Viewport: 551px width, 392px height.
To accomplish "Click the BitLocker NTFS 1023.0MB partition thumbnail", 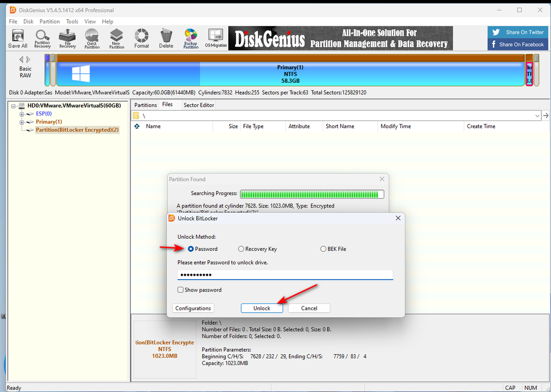I will pyautogui.click(x=165, y=349).
